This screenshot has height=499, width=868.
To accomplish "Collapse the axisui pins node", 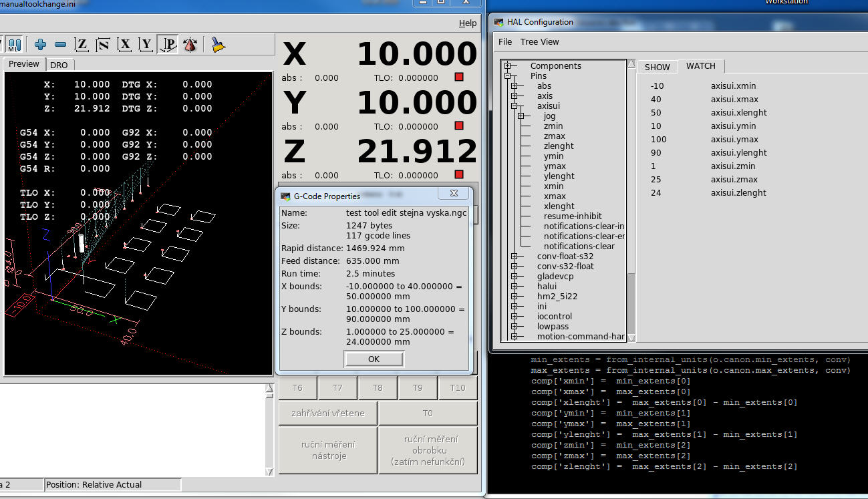I will pyautogui.click(x=515, y=106).
